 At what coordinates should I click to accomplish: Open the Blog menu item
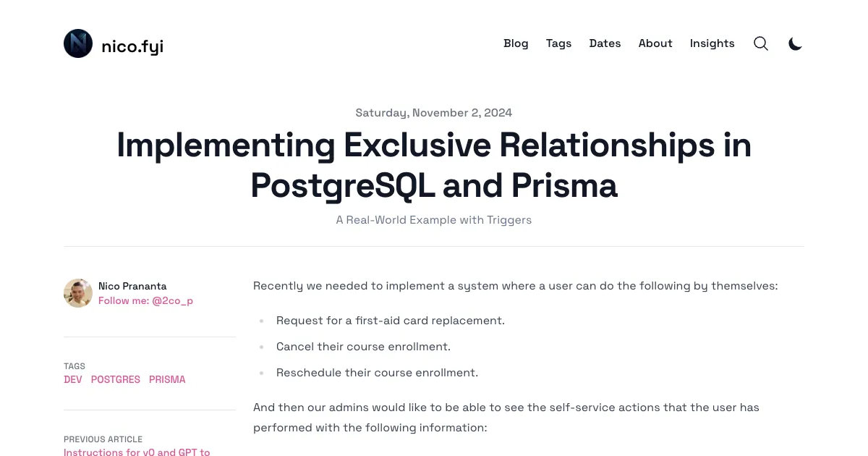[x=516, y=43]
